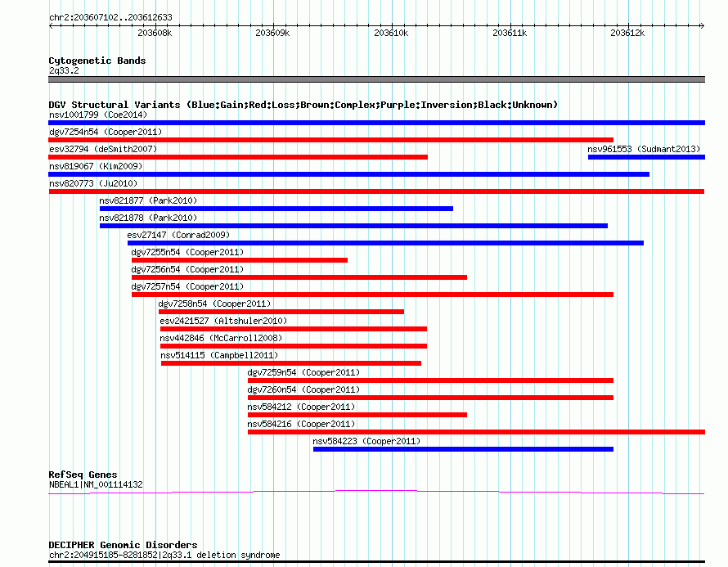Select dgv7258n54 (Cooper2011) variant label
This screenshot has height=567, width=728.
(x=214, y=304)
